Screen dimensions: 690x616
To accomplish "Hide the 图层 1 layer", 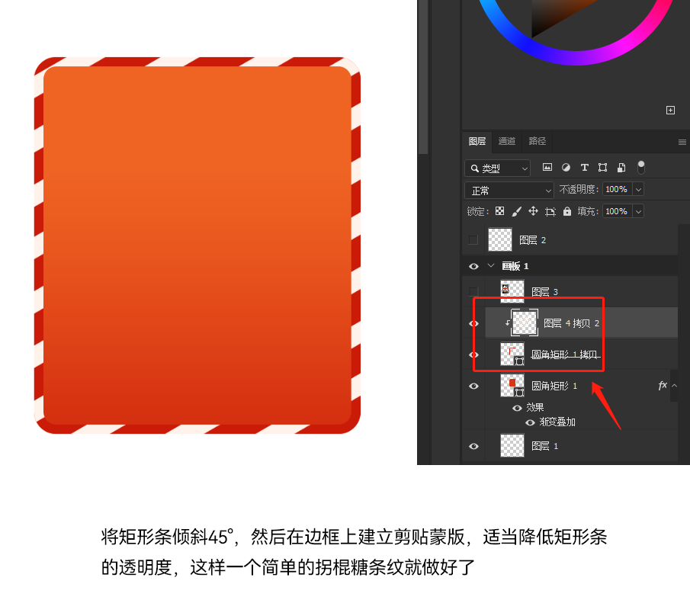I will coord(473,446).
